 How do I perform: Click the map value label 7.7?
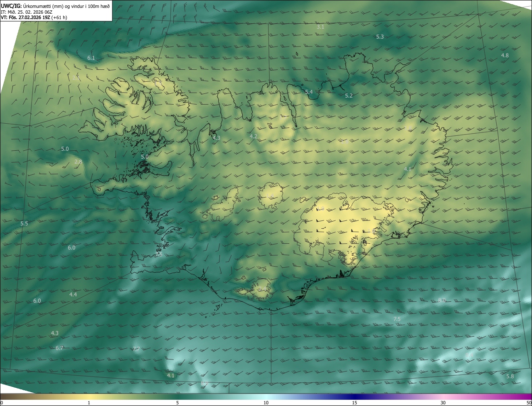pos(136,349)
